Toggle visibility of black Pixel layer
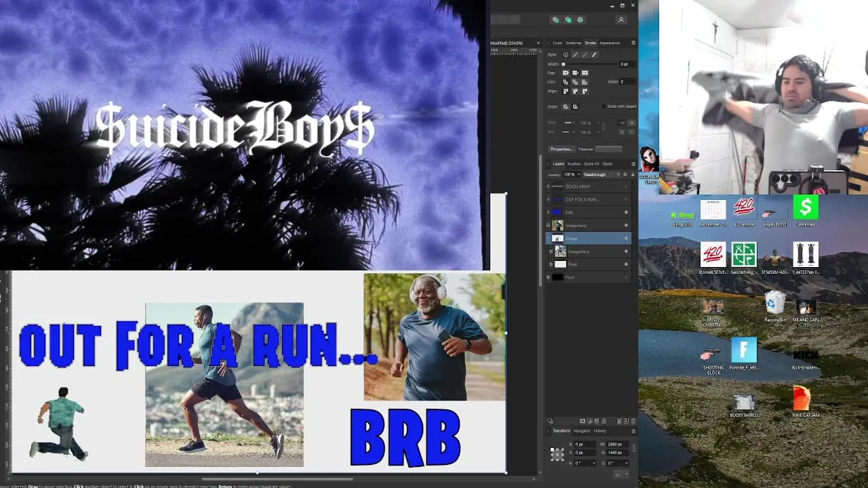868x488 pixels. (x=626, y=277)
